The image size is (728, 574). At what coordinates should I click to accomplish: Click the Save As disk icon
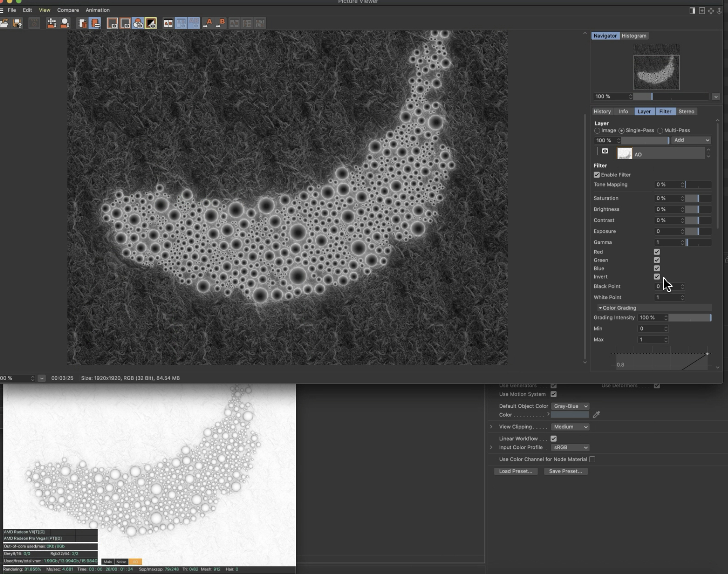(17, 23)
